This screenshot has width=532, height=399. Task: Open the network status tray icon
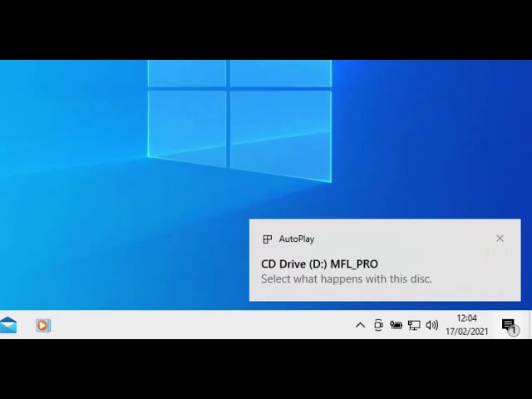[x=414, y=325]
